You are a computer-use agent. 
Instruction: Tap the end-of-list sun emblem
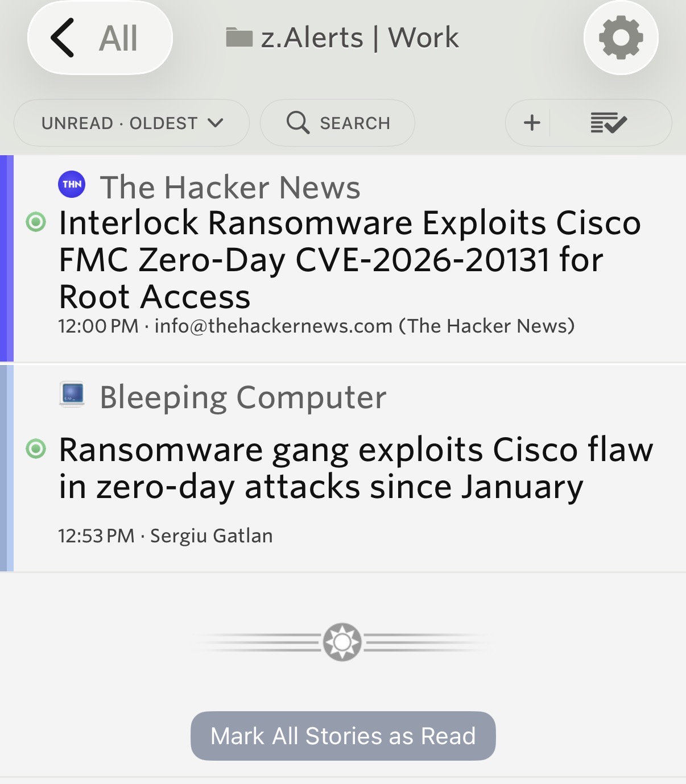(x=342, y=642)
